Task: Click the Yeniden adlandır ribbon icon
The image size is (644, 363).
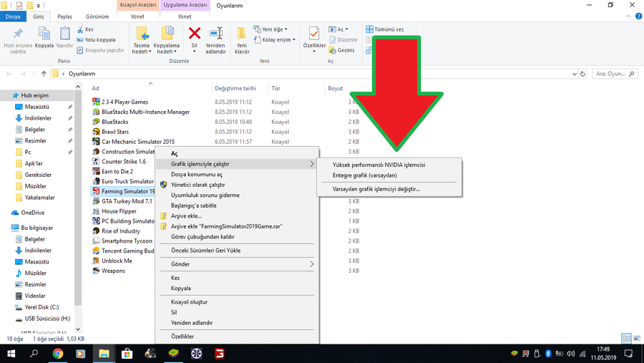Action: (215, 34)
